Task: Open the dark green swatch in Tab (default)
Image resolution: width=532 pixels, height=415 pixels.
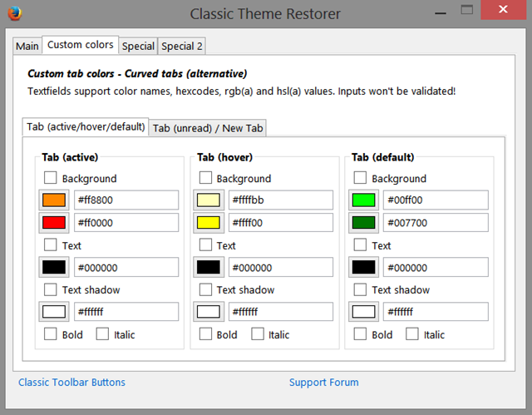Action: click(x=364, y=223)
